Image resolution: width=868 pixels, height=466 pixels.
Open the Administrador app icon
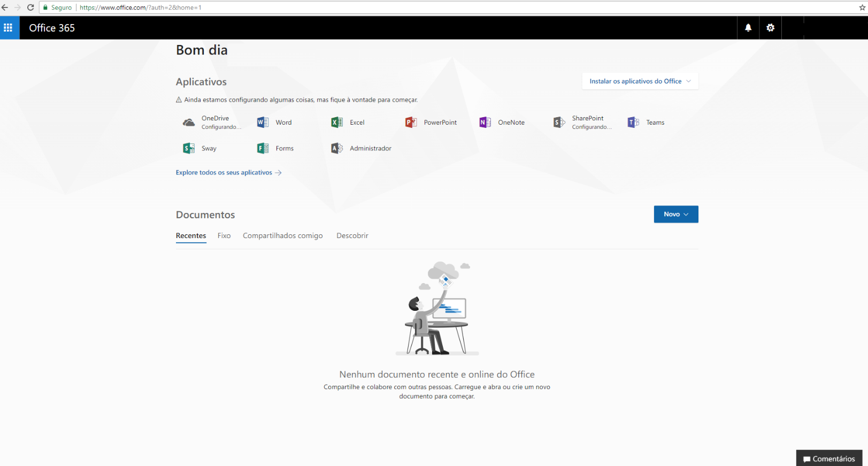click(x=337, y=148)
